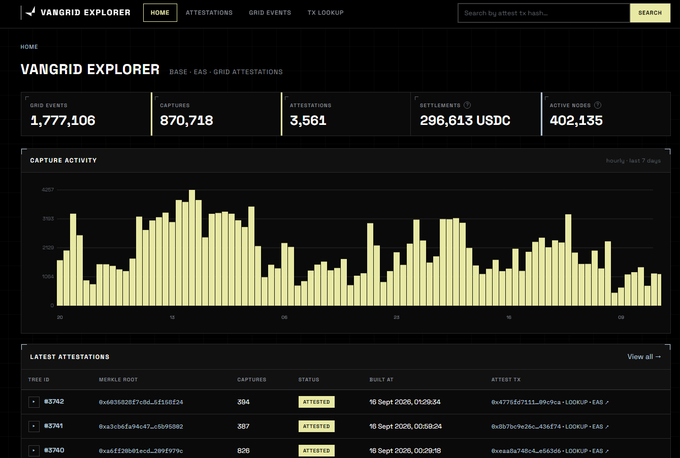Open the Attestations tab

click(209, 13)
